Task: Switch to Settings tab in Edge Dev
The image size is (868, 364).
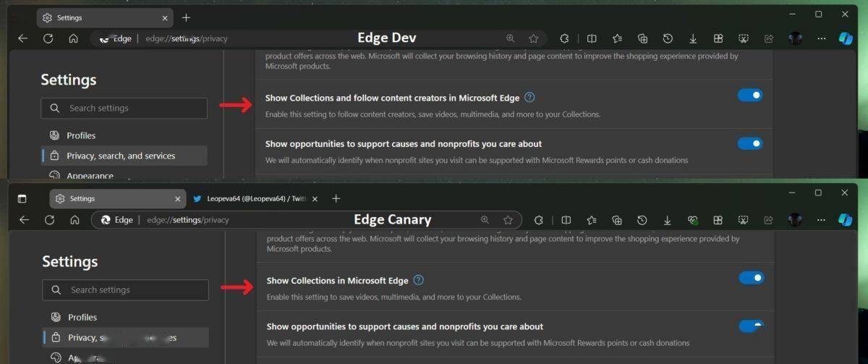Action: tap(105, 17)
